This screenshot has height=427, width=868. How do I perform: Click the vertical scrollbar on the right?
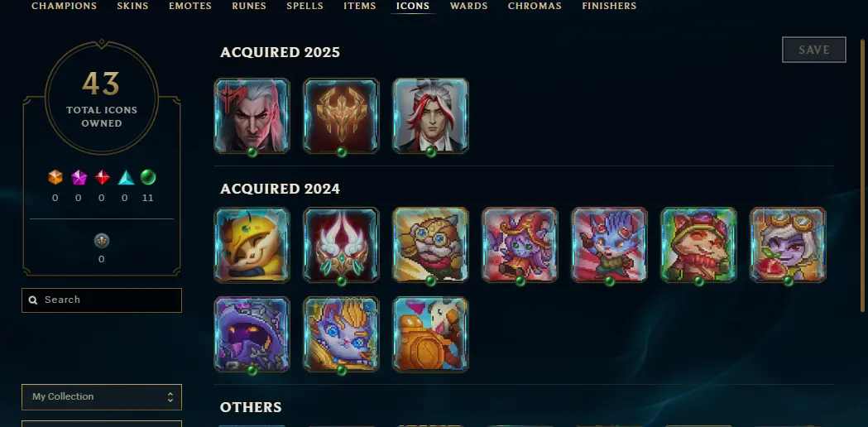[863, 175]
